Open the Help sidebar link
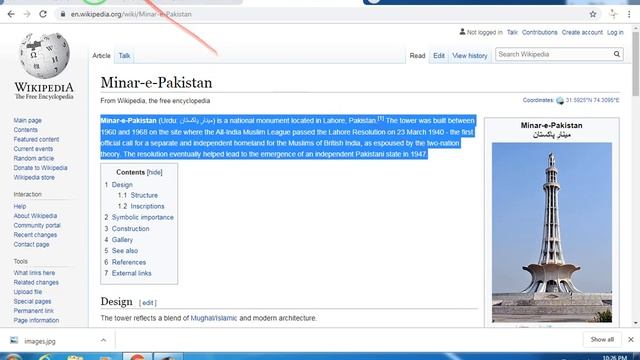The image size is (640, 360). click(20, 206)
